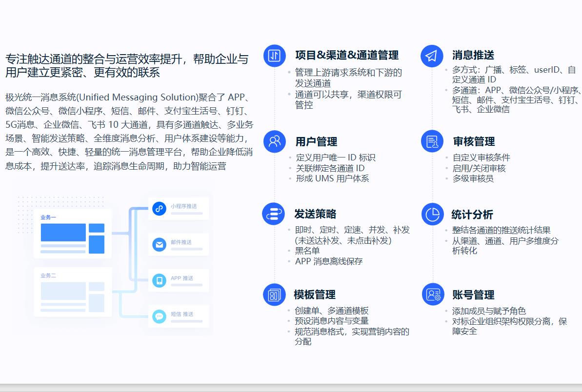Click the 统计分析 pie chart icon
The height and width of the screenshot is (392, 582).
point(432,214)
